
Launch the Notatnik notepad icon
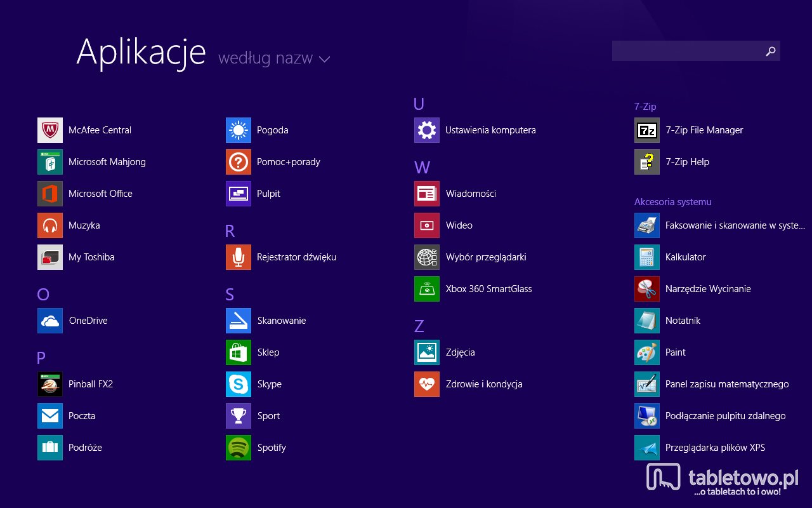(647, 321)
